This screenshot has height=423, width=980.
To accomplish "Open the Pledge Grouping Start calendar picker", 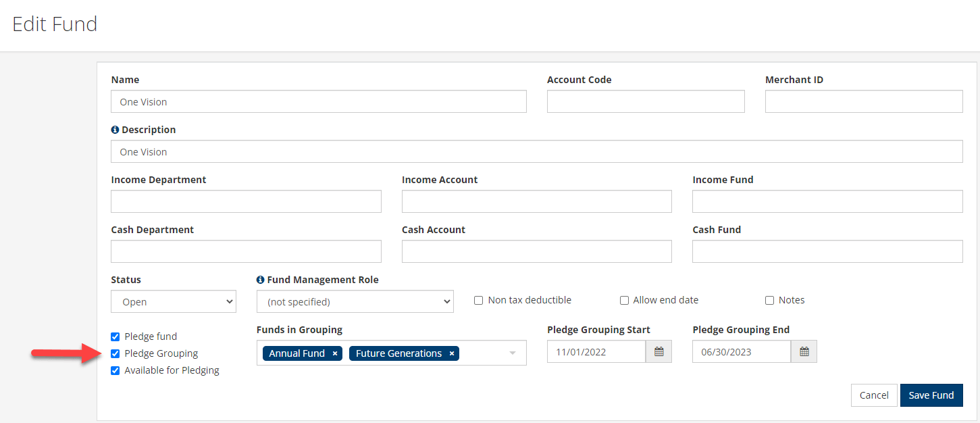I will [x=659, y=351].
